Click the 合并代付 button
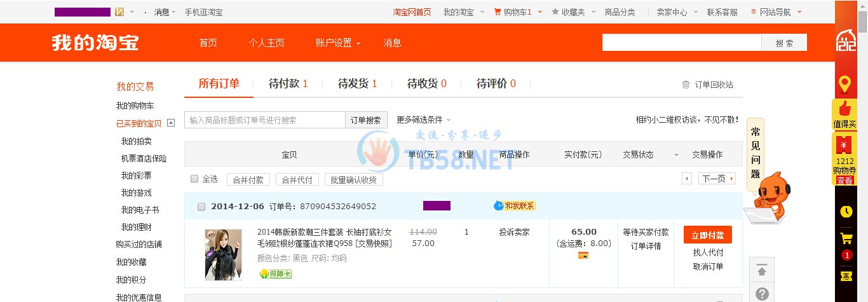The height and width of the screenshot is (302, 868). (297, 179)
